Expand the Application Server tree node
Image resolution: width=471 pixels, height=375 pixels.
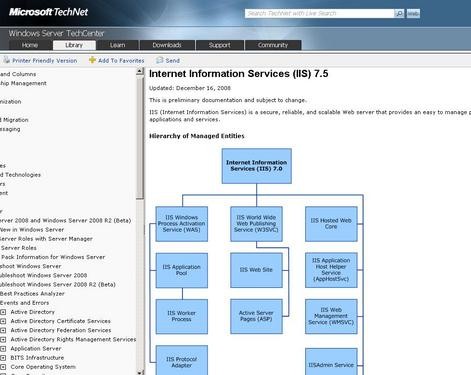(3, 349)
